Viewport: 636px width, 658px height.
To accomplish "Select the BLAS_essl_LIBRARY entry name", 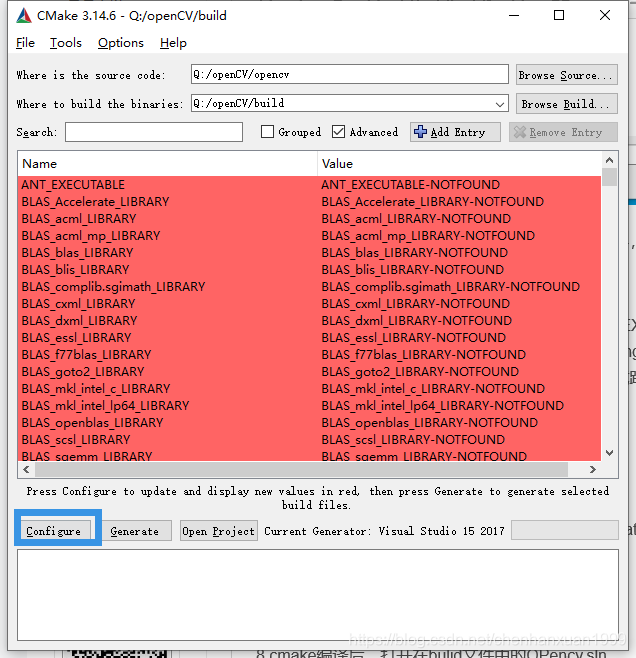I will [76, 337].
